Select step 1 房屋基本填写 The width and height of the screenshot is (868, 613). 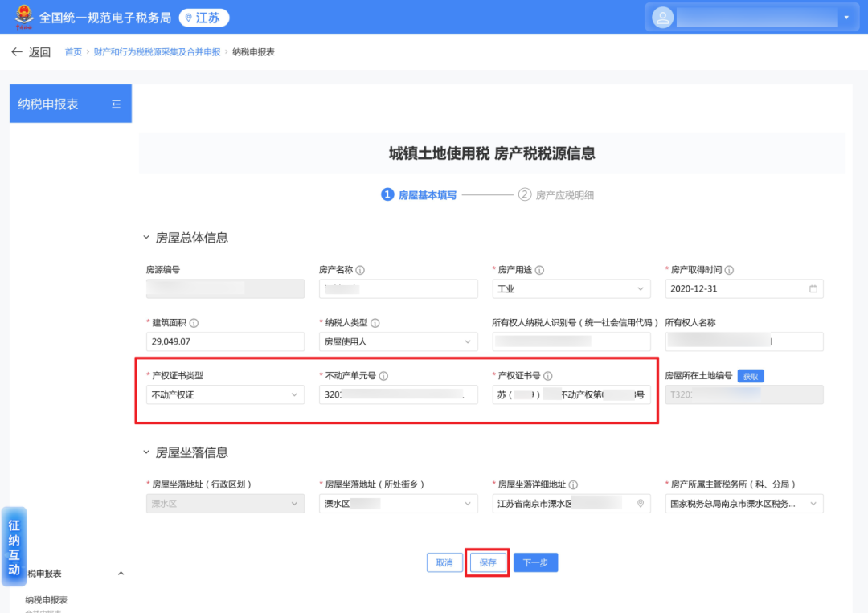[419, 194]
